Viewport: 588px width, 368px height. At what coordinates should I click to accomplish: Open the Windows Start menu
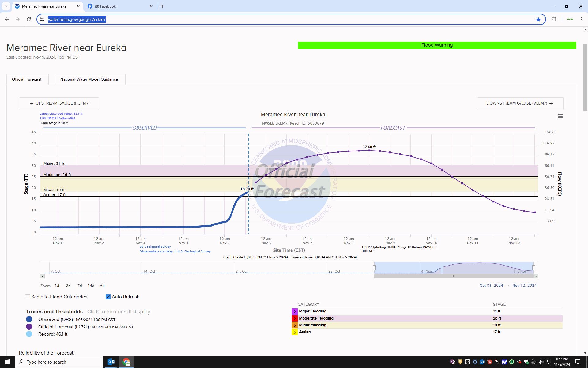(x=7, y=362)
